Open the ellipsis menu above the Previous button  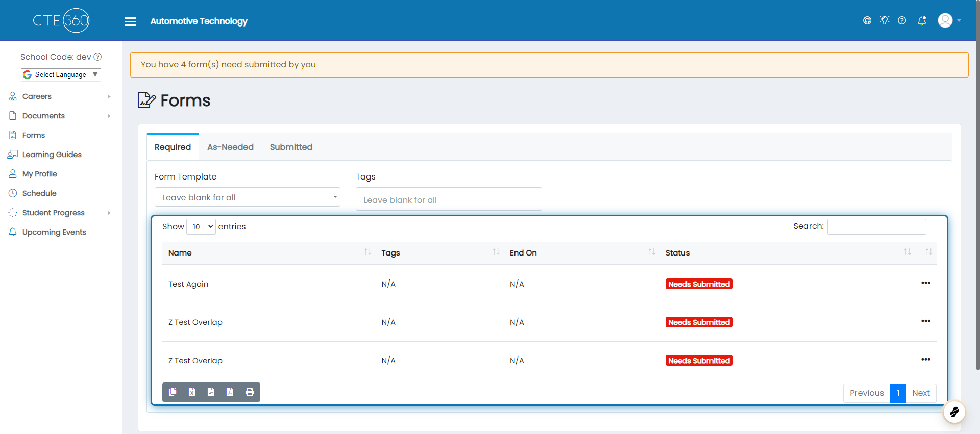(x=925, y=360)
